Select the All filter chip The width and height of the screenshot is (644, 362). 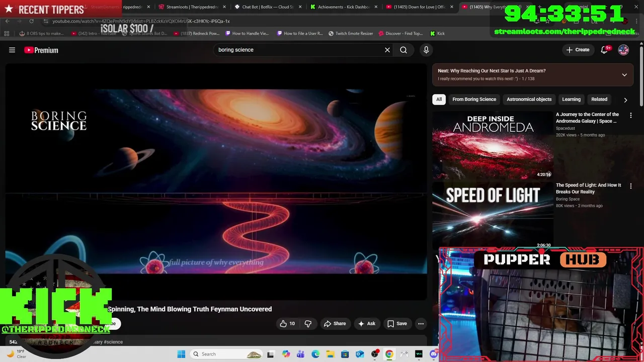click(439, 99)
